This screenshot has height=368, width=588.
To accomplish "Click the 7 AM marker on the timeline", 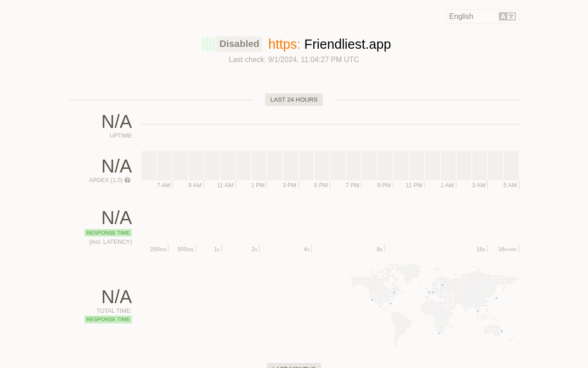I will pyautogui.click(x=164, y=185).
